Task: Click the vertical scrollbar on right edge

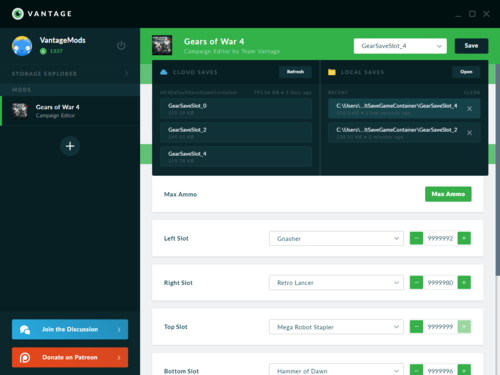Action: 498,170
